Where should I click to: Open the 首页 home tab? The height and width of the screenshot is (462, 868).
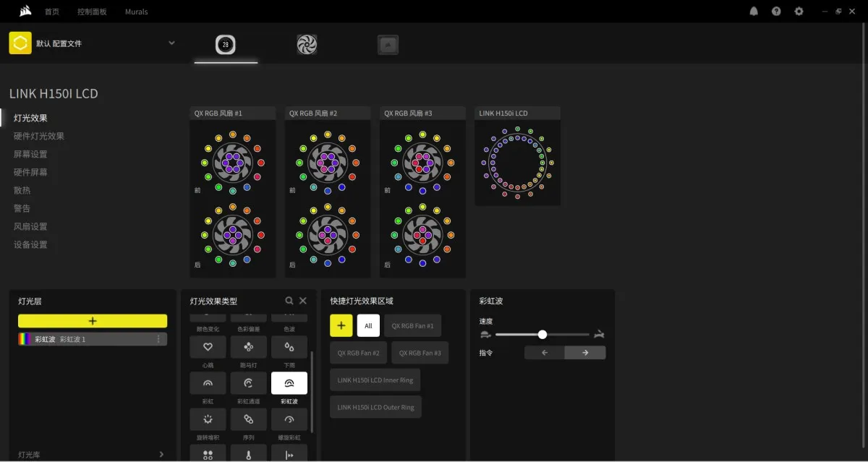coord(52,12)
